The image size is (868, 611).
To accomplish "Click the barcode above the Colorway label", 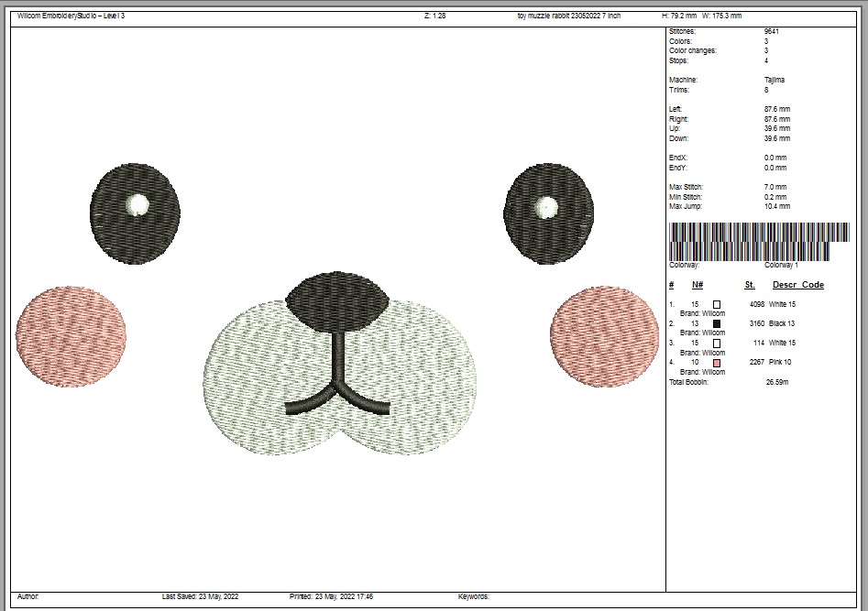I will click(x=758, y=241).
